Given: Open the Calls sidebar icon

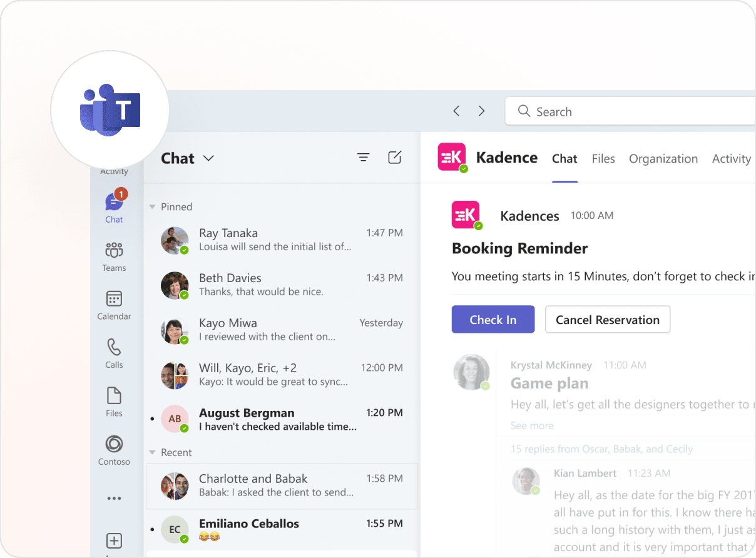Looking at the screenshot, I should pyautogui.click(x=114, y=353).
